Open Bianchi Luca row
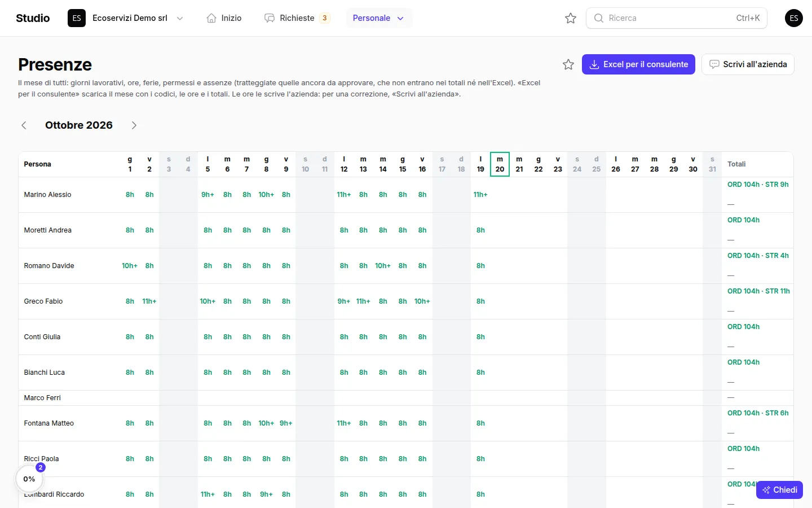The width and height of the screenshot is (812, 508). click(406, 373)
